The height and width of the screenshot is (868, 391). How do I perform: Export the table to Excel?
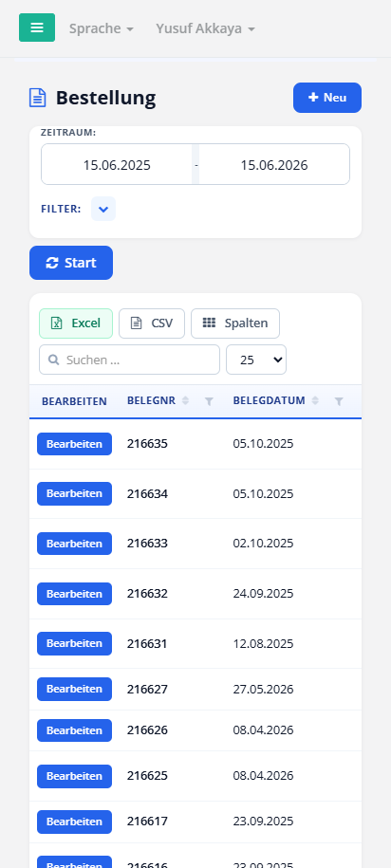(x=76, y=323)
